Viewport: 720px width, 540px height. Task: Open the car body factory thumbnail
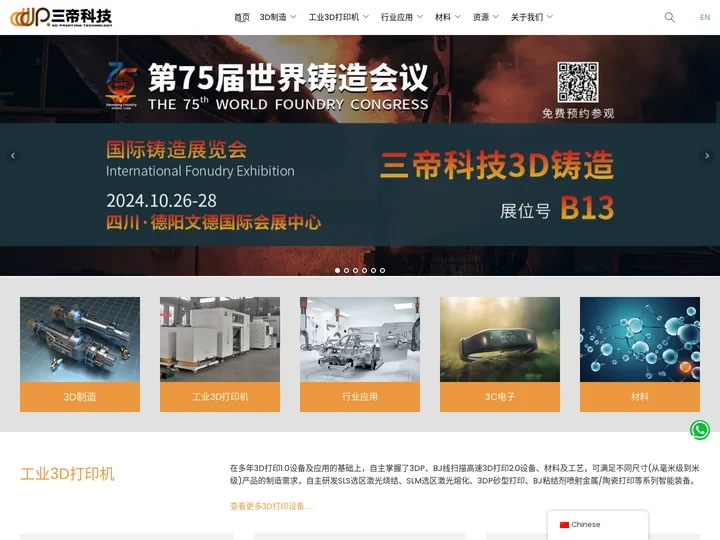tap(360, 339)
